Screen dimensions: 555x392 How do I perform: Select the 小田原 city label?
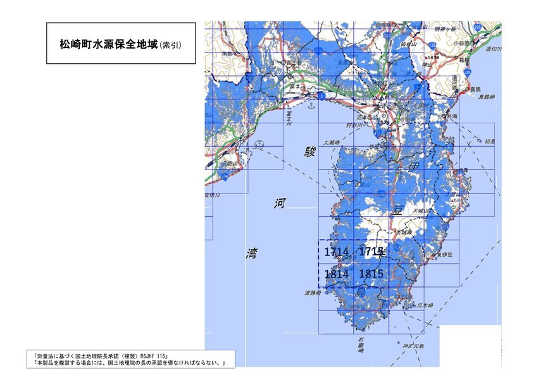(462, 43)
